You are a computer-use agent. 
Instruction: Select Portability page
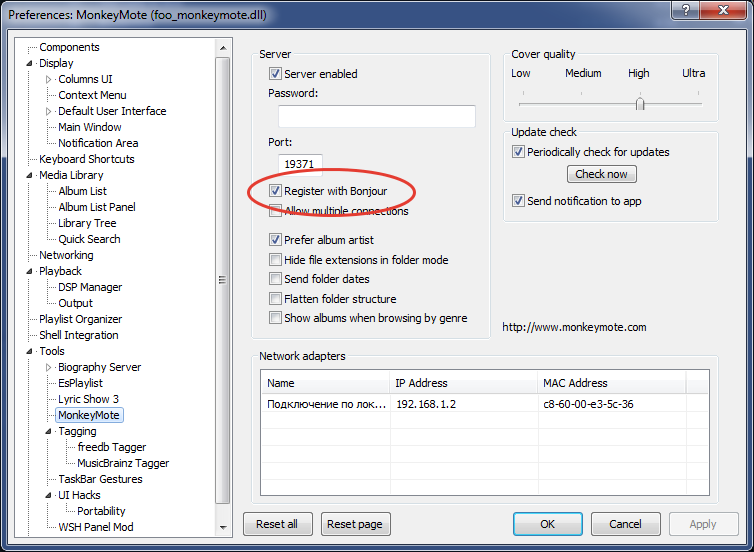coord(101,511)
